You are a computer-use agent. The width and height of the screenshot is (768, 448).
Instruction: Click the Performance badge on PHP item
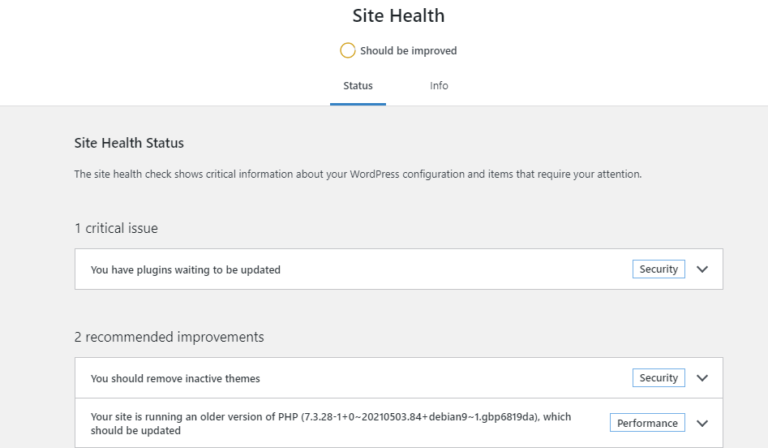point(647,423)
